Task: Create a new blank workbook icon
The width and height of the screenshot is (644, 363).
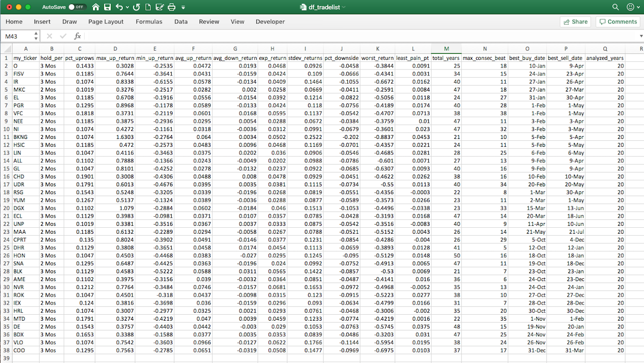Action: tap(148, 7)
